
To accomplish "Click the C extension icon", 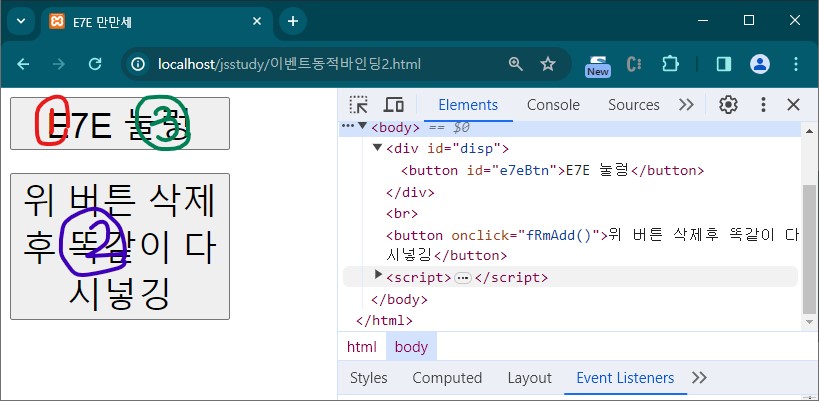I will tap(634, 64).
